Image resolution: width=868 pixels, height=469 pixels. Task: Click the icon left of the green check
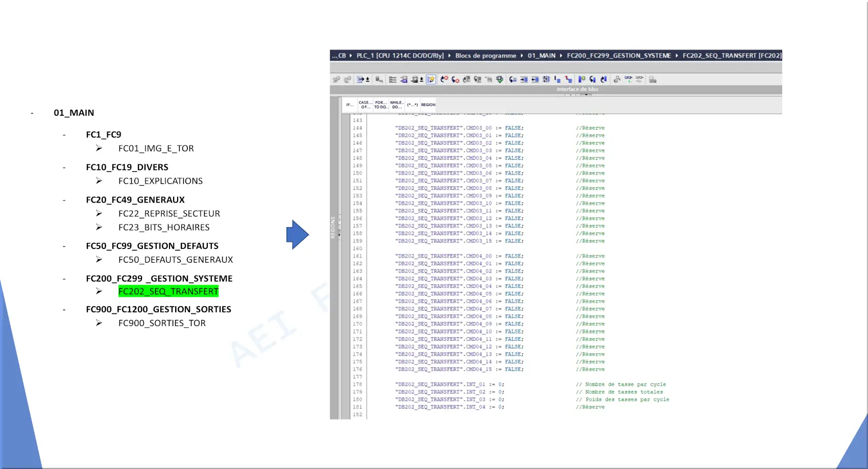[x=489, y=80]
